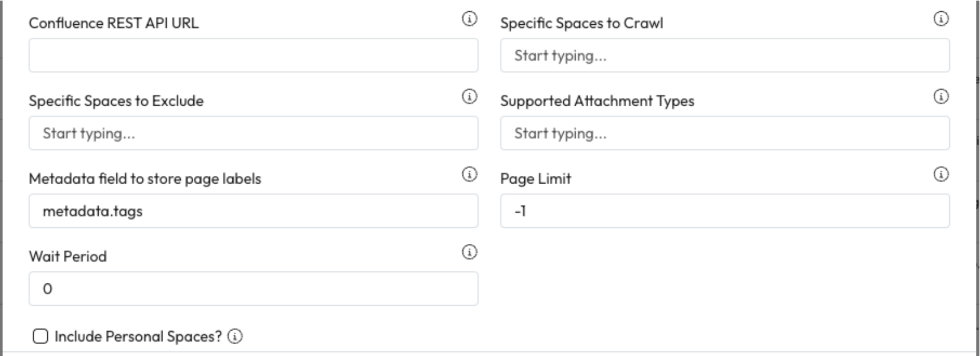The width and height of the screenshot is (980, 356).
Task: Click the 'Confluence REST API URL' label
Action: [x=113, y=24]
